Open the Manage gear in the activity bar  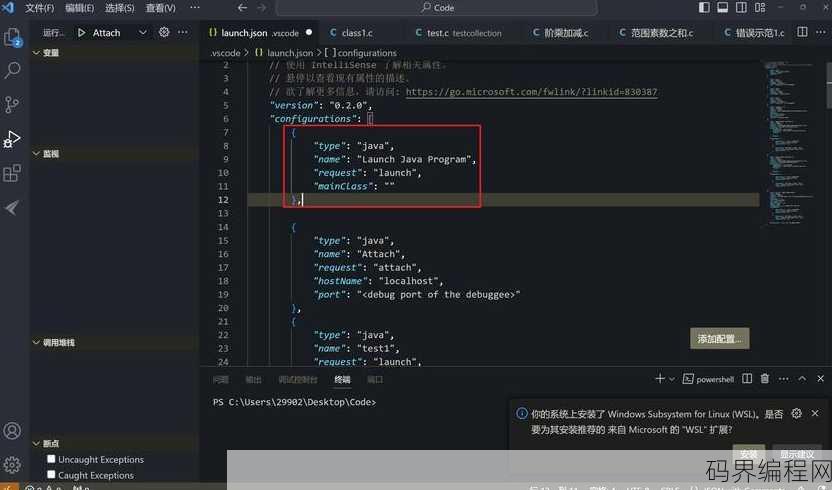tap(12, 465)
